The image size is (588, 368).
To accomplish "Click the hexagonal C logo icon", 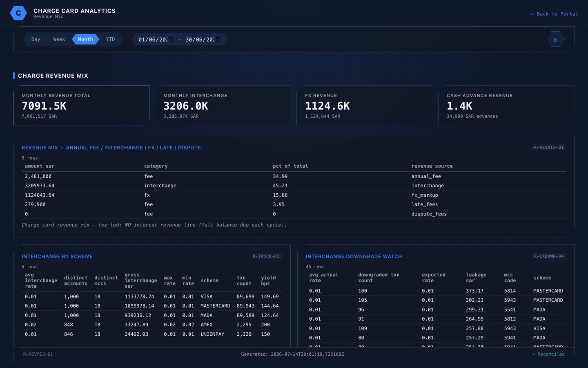I will click(18, 13).
